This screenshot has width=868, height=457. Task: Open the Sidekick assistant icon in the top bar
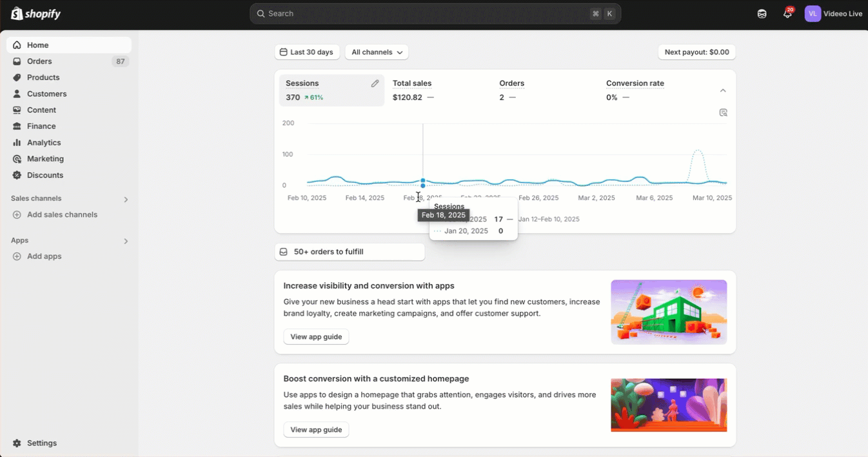(762, 14)
